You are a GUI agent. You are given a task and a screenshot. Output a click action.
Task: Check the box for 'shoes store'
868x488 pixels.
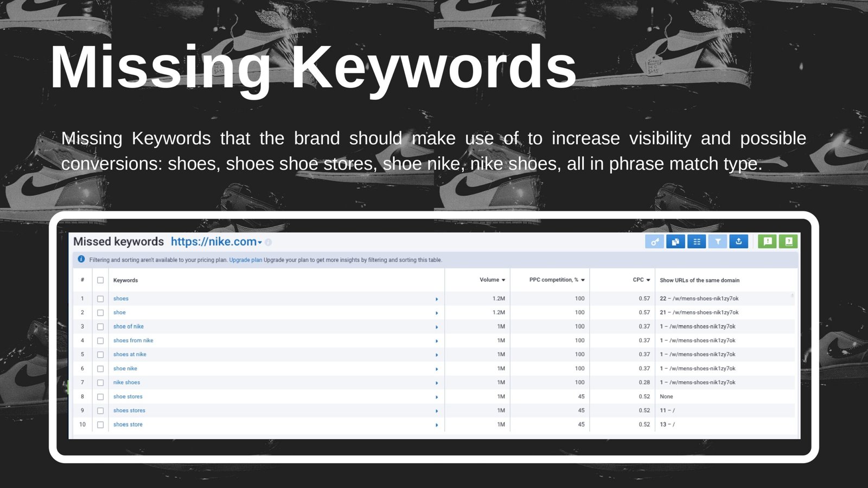(100, 425)
